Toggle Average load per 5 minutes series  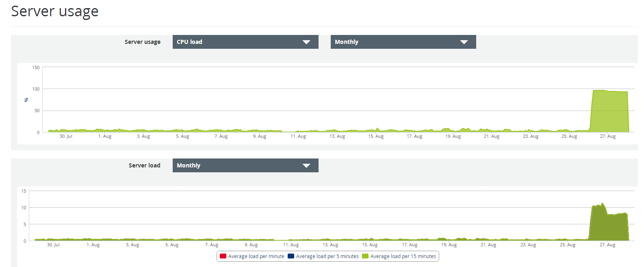tap(323, 256)
